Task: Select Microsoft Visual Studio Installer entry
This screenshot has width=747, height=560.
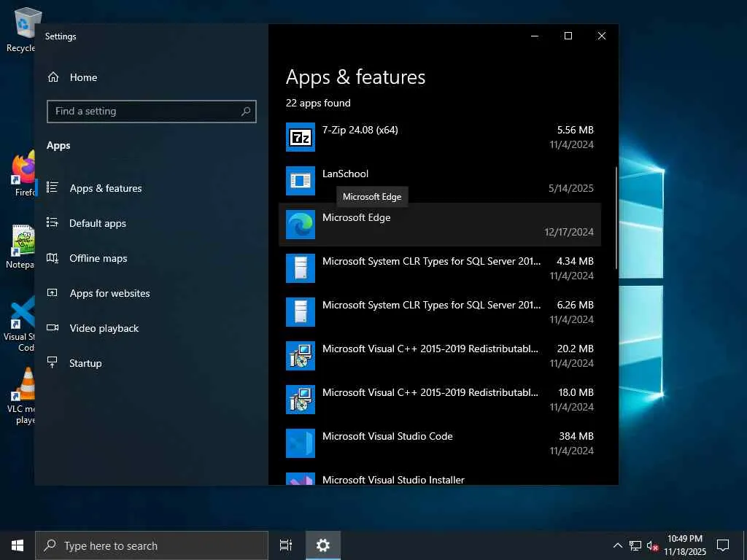Action: point(393,479)
